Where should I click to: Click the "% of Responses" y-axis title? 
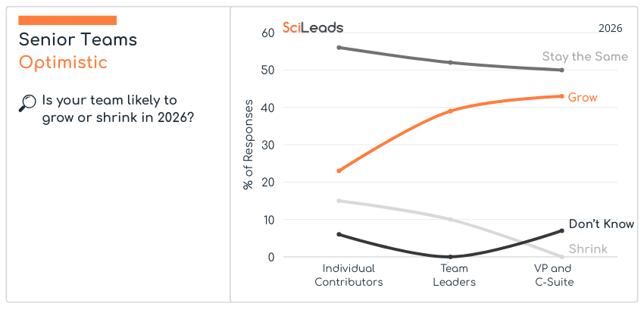coord(249,145)
